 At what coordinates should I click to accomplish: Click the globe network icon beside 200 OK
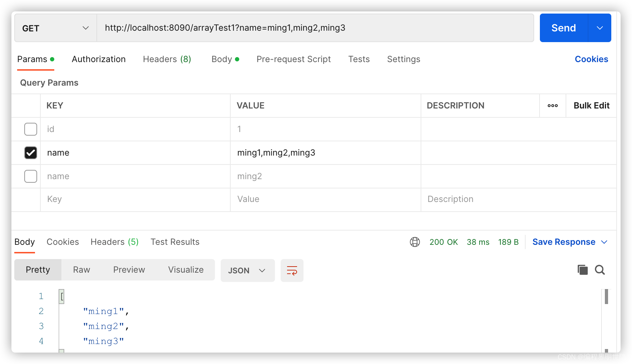415,242
